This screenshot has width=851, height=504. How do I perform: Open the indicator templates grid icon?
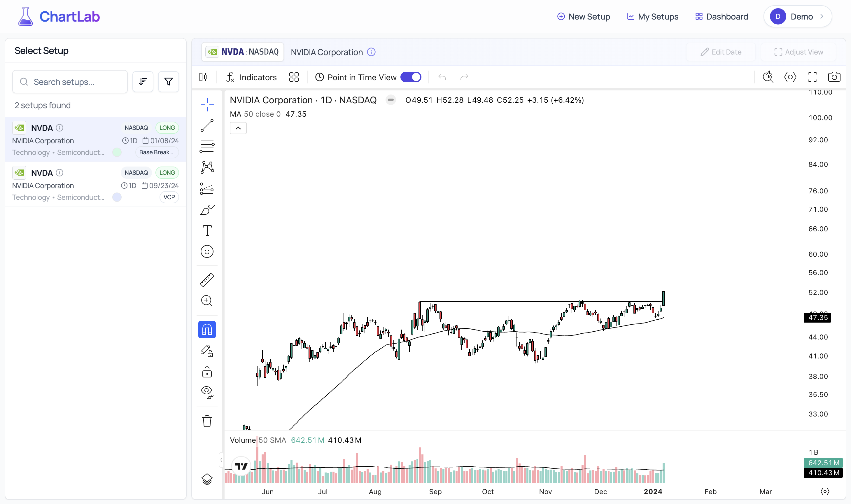click(294, 77)
